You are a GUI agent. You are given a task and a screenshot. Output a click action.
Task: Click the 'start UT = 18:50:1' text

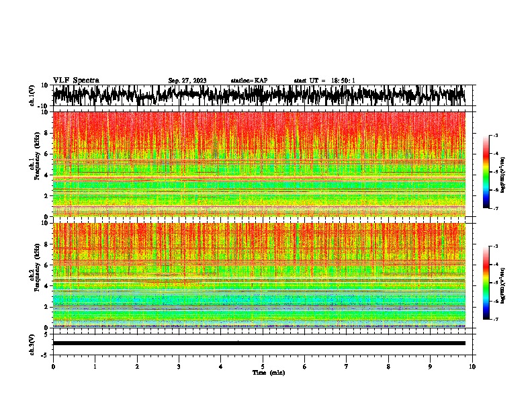point(324,81)
